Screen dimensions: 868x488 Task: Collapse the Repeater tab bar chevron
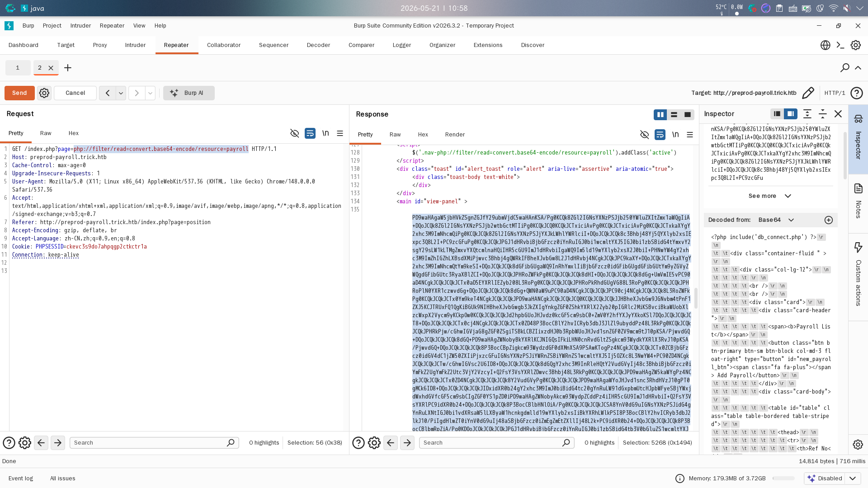(x=858, y=68)
